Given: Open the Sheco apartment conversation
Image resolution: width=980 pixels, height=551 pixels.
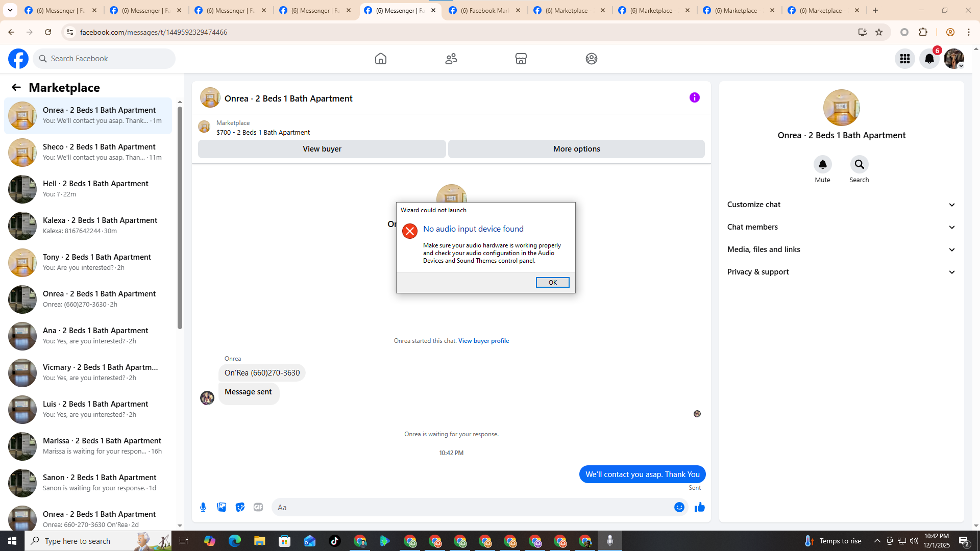Looking at the screenshot, I should tap(88, 153).
